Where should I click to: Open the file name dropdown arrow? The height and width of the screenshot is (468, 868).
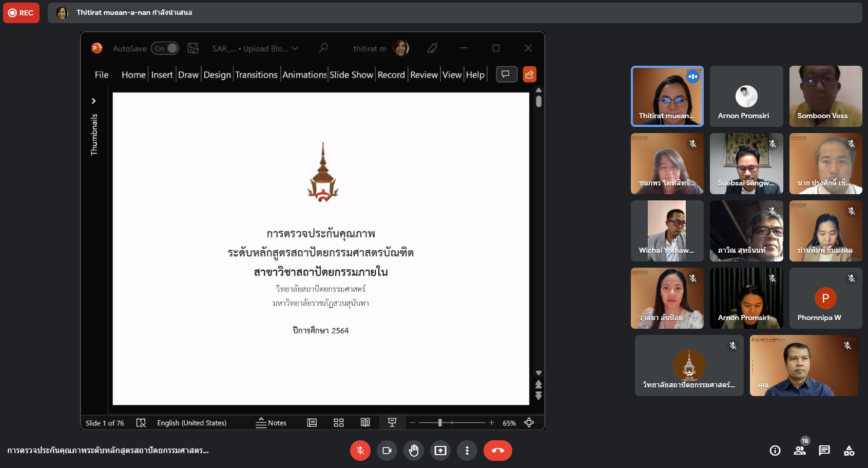[295, 48]
